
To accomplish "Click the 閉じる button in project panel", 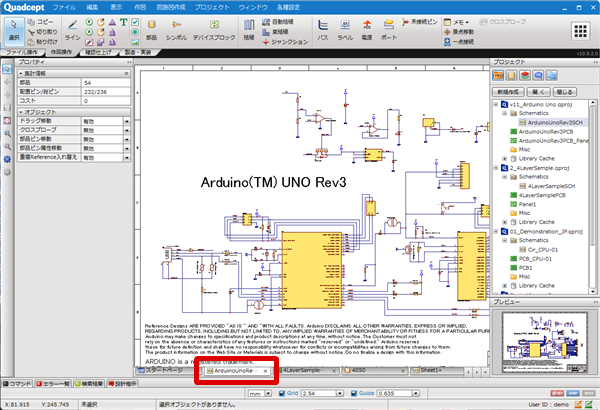I will tap(564, 92).
